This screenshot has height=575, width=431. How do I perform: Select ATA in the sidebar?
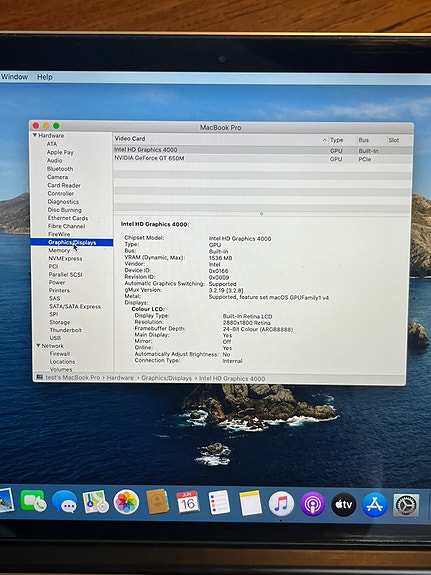[x=52, y=144]
